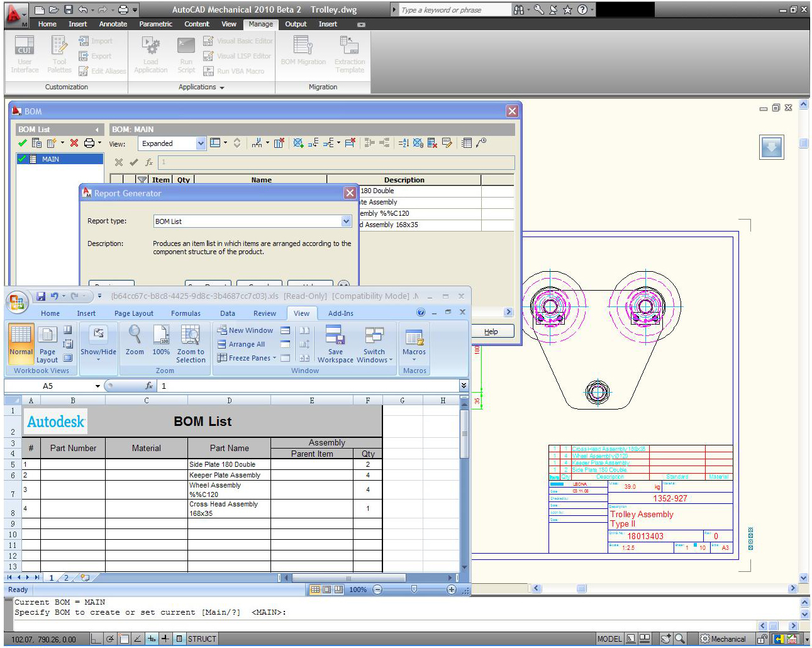Toggle Normal workbook view in Excel

coord(21,344)
